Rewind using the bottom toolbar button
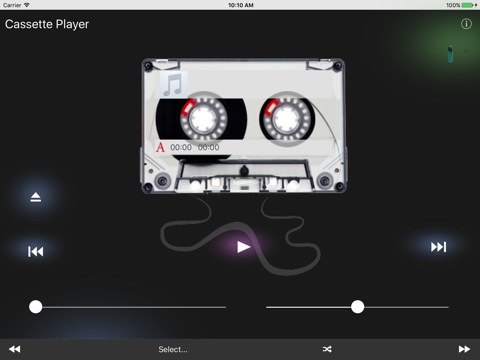This screenshot has height=360, width=480. tap(15, 349)
